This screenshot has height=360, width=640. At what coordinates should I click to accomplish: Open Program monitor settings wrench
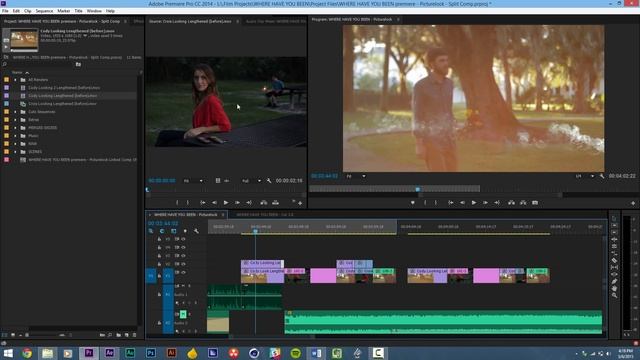[x=602, y=176]
